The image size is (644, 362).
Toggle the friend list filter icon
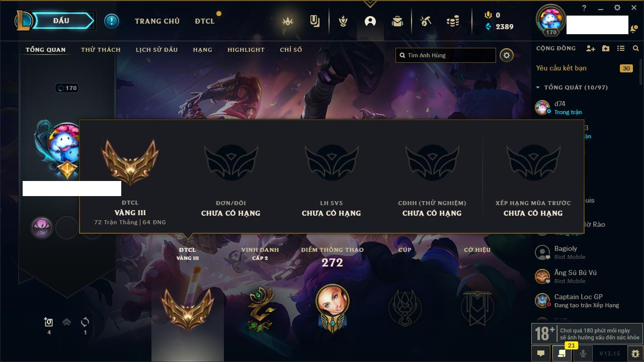621,48
